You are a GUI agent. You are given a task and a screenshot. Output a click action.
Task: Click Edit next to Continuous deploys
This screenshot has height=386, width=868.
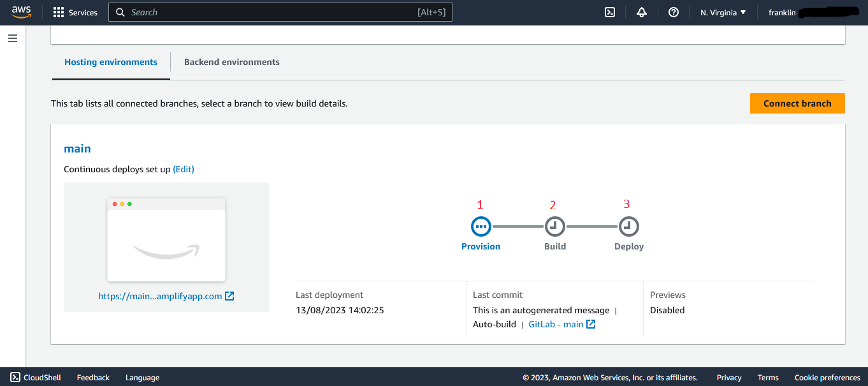(184, 169)
